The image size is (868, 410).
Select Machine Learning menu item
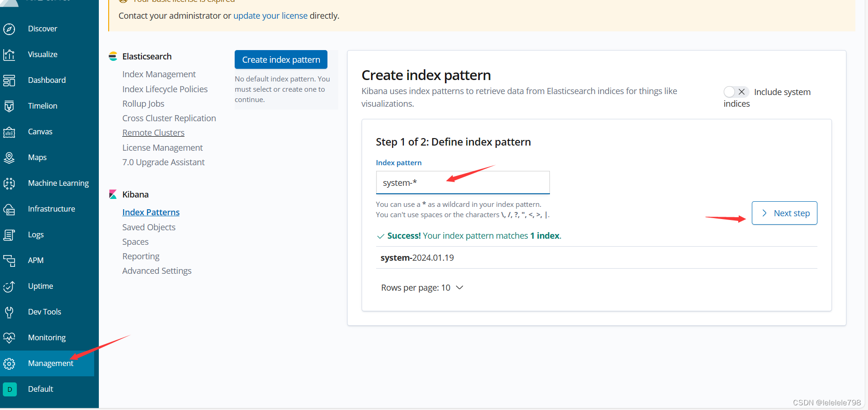(x=59, y=183)
